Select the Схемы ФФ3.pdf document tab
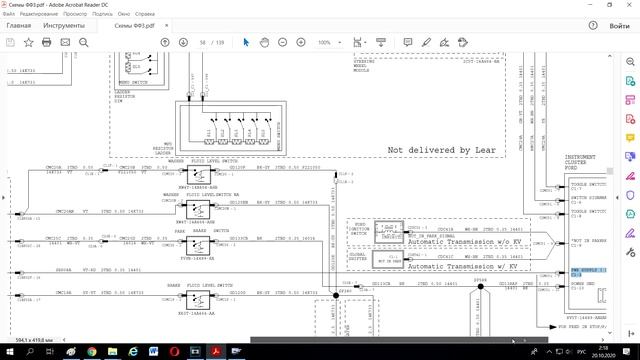Screen dimensions: 640x360 click(135, 26)
